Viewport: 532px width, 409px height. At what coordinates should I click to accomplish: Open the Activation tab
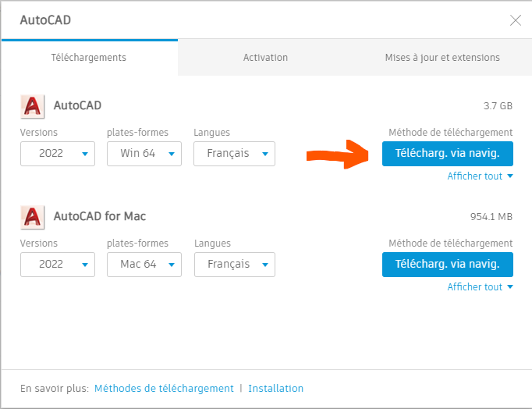[x=265, y=58]
